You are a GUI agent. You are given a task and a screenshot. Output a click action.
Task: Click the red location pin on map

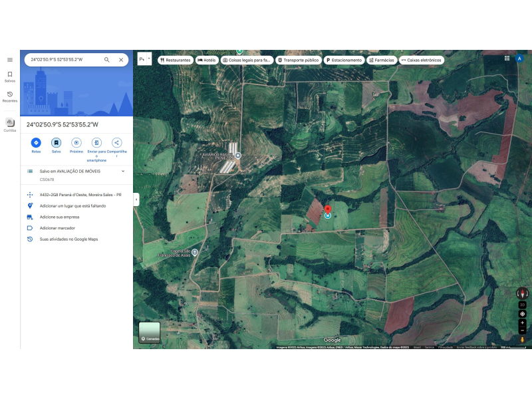(328, 209)
